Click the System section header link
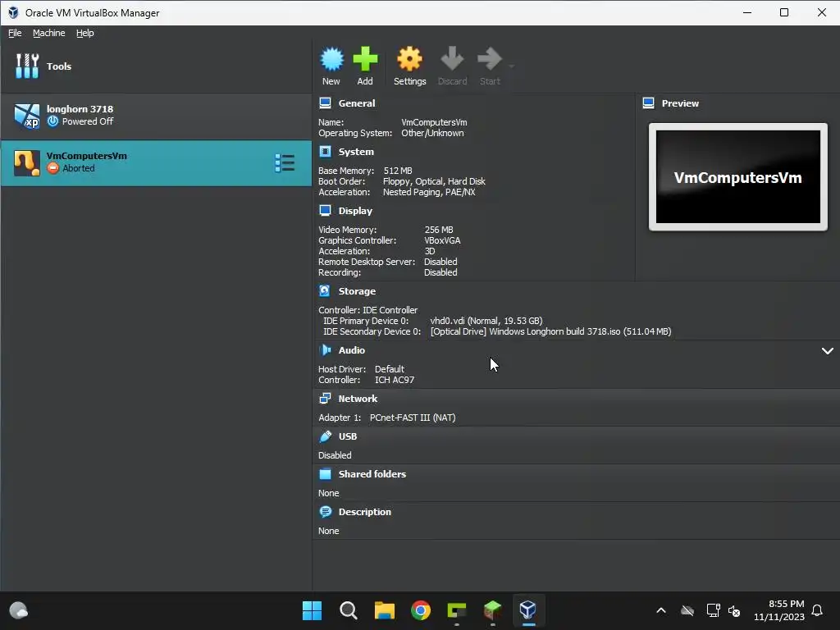This screenshot has height=630, width=840. pyautogui.click(x=356, y=152)
